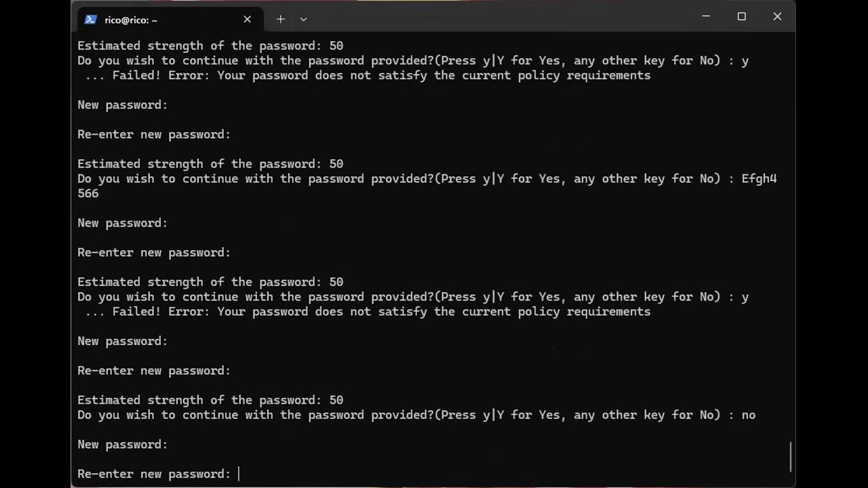Click the first 'New password:' line
The height and width of the screenshot is (488, 868).
point(123,105)
